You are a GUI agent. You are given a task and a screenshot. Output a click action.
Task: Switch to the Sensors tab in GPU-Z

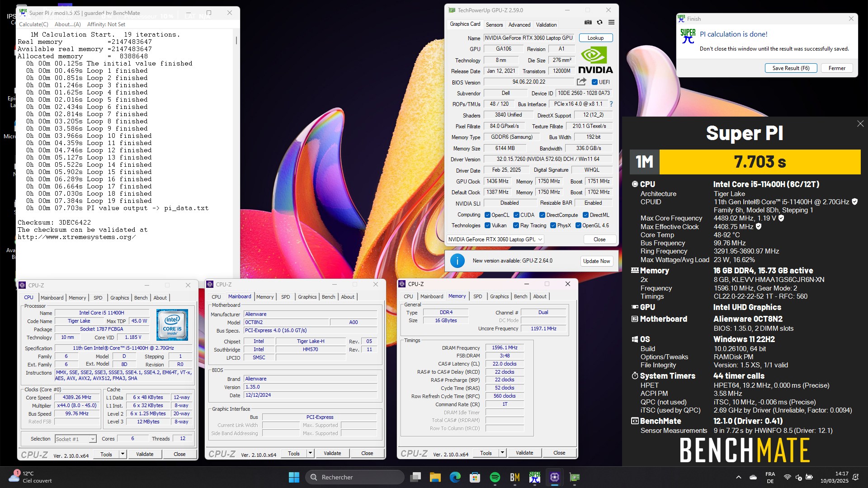494,25
